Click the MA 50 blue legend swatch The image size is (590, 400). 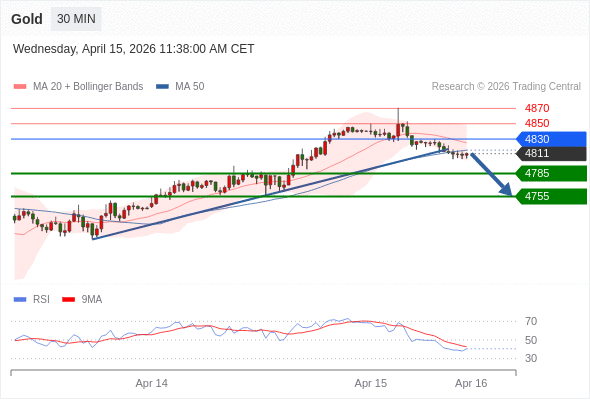(x=162, y=87)
